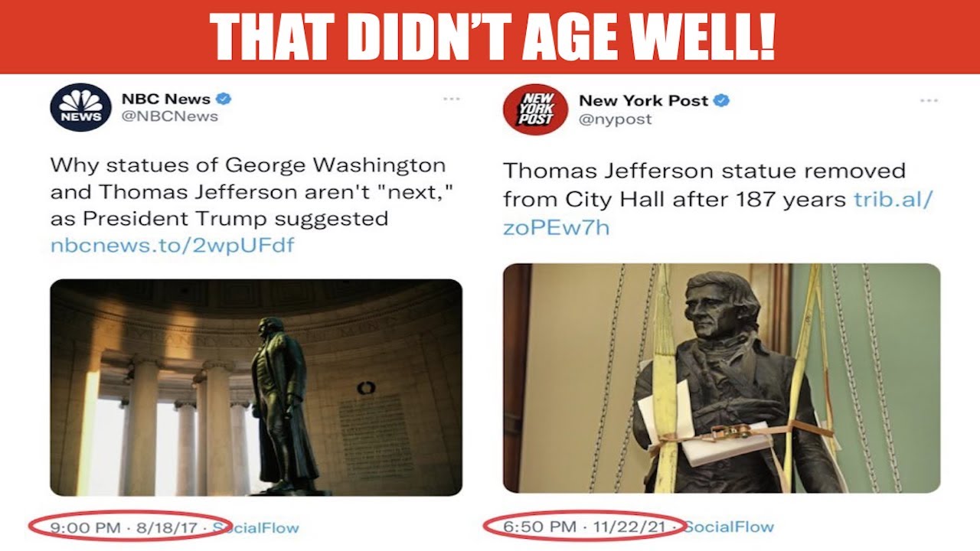Click SocialFlow source under NBC News tweet
The image size is (980, 551).
(256, 527)
